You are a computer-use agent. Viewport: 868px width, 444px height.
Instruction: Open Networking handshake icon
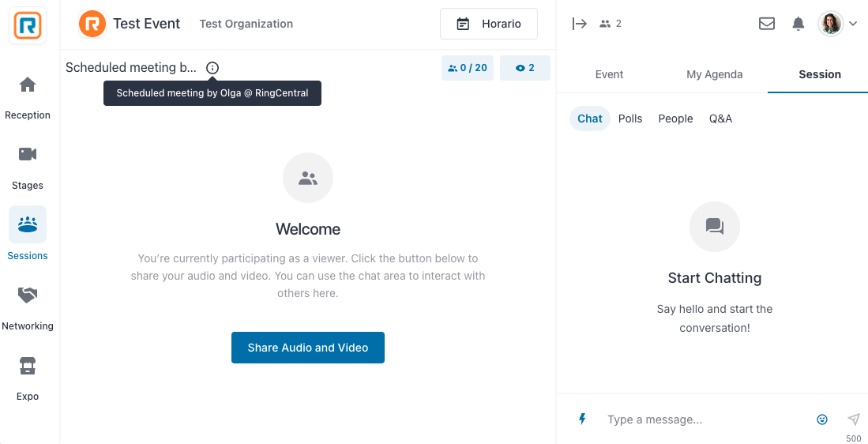pos(27,295)
